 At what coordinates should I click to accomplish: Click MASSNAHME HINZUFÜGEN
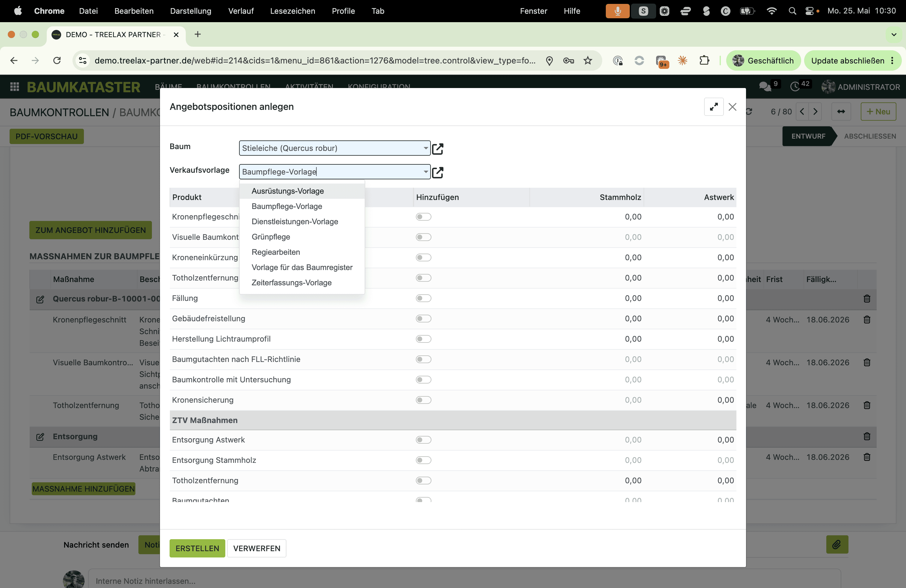pyautogui.click(x=83, y=489)
